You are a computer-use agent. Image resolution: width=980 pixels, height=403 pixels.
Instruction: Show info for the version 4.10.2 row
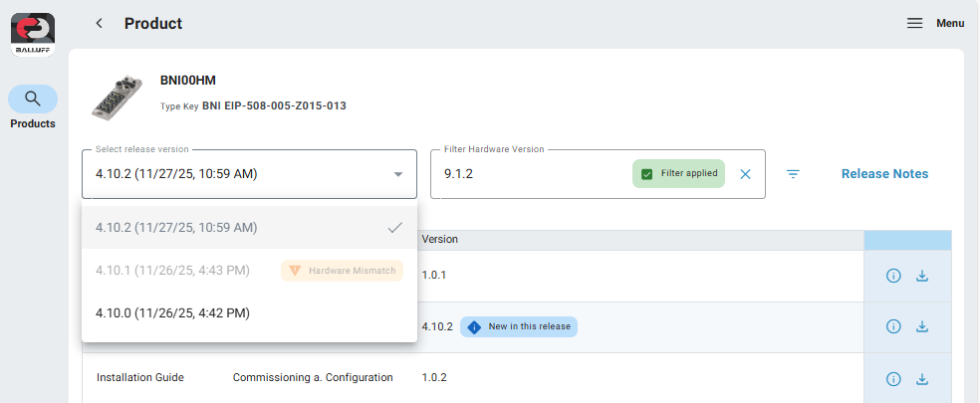[893, 326]
